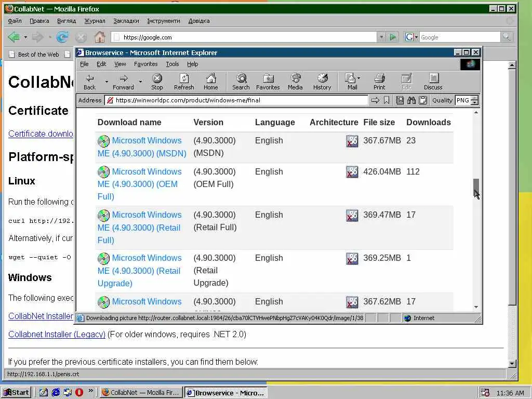
Task: Click the IE vertical scrollbar thumb
Action: tap(476, 186)
